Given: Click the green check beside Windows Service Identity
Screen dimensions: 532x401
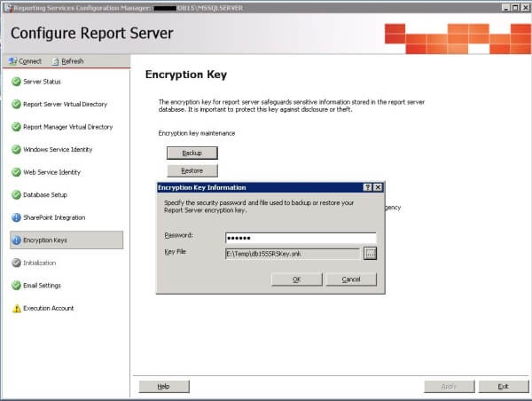Looking at the screenshot, I should (x=16, y=149).
